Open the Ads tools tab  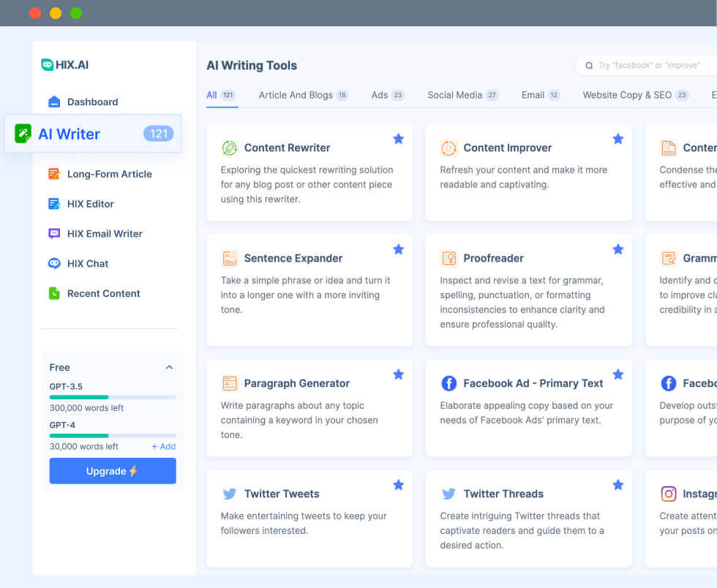tap(380, 94)
